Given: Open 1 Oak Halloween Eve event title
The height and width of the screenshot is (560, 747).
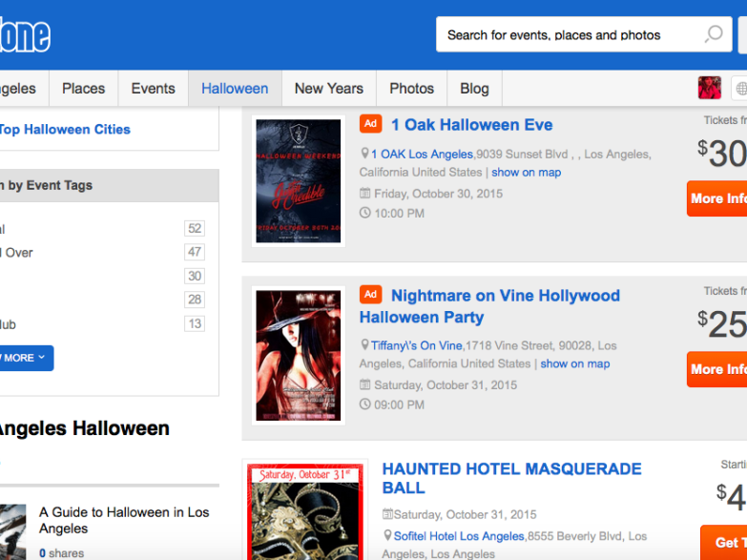Looking at the screenshot, I should pyautogui.click(x=471, y=125).
